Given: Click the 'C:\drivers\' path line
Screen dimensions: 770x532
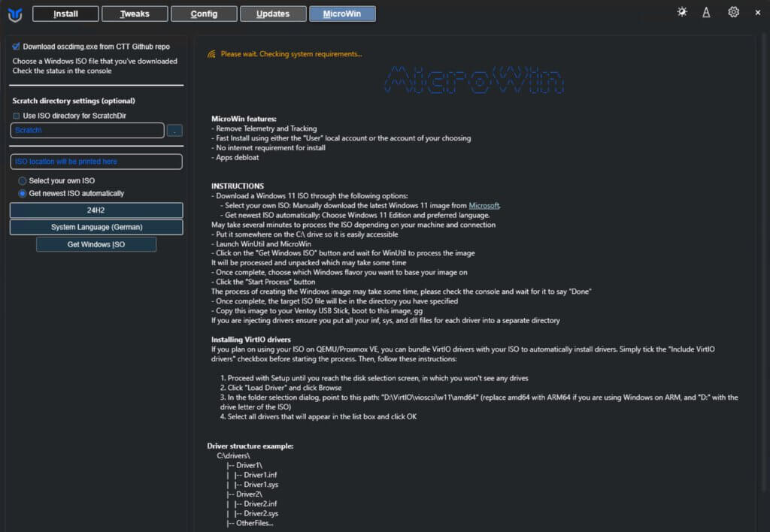Looking at the screenshot, I should (233, 456).
